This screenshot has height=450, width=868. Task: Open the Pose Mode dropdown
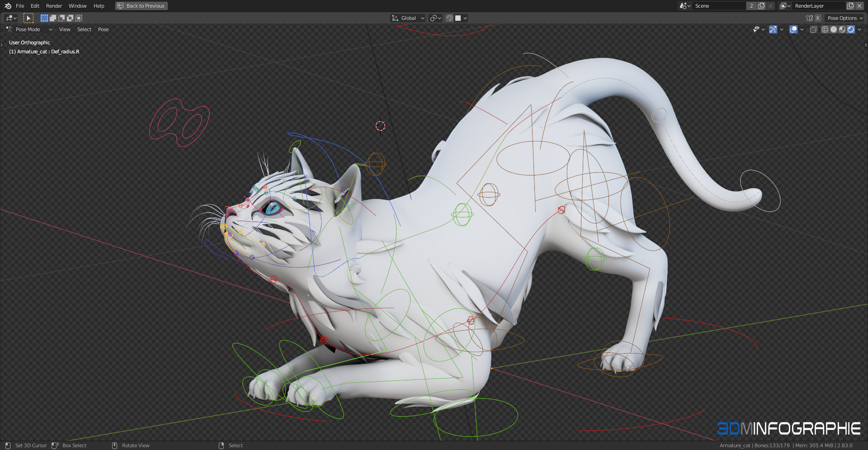(29, 29)
